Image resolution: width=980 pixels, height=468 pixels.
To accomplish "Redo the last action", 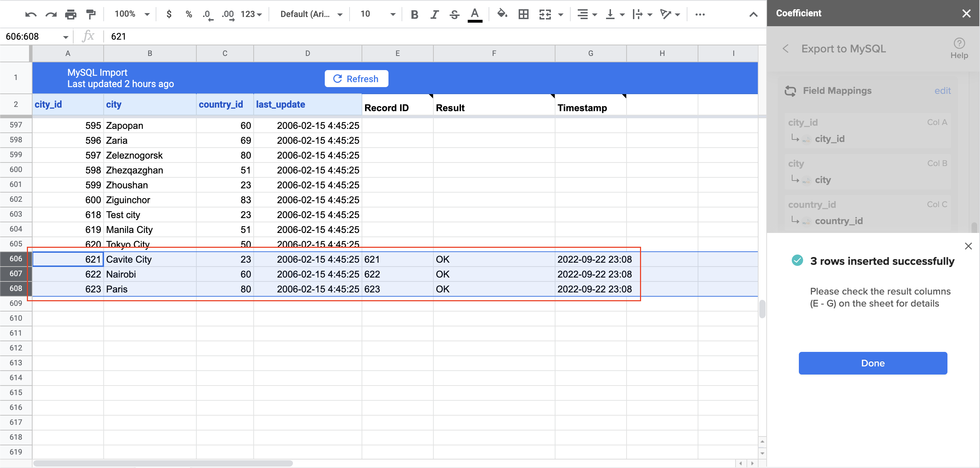I will pos(51,15).
